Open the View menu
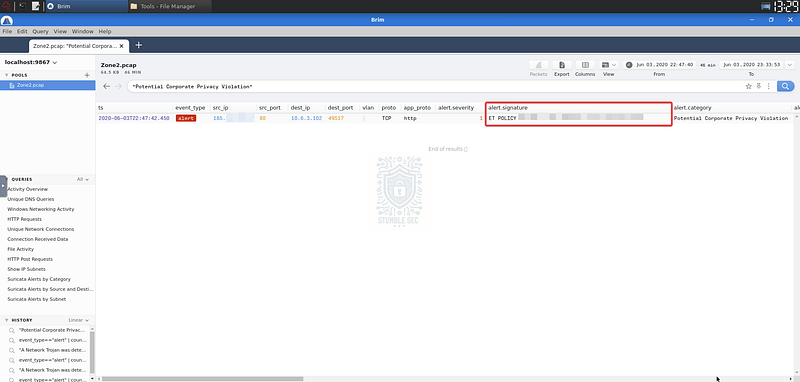This screenshot has height=382, width=800. (x=60, y=31)
